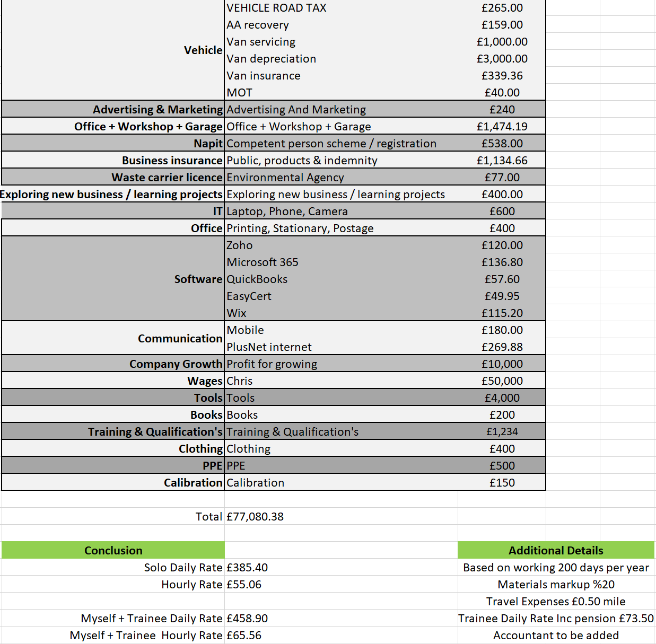The height and width of the screenshot is (644, 656).
Task: Click the £136.80 Microsoft 365 amount
Action: (x=502, y=262)
